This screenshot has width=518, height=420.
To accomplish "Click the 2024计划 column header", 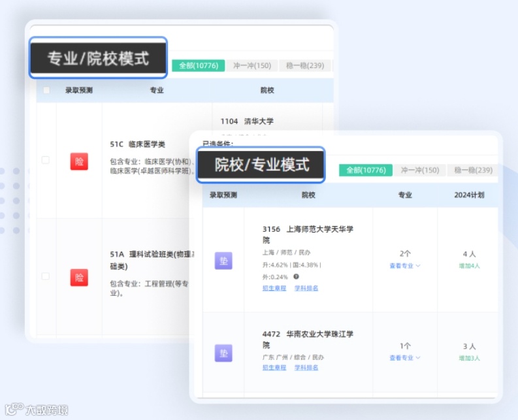I will click(x=469, y=195).
